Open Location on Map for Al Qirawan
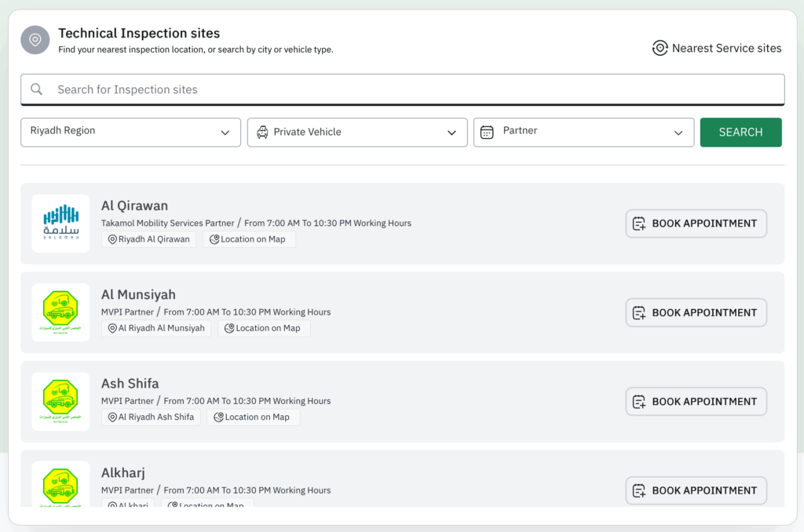 (x=249, y=239)
